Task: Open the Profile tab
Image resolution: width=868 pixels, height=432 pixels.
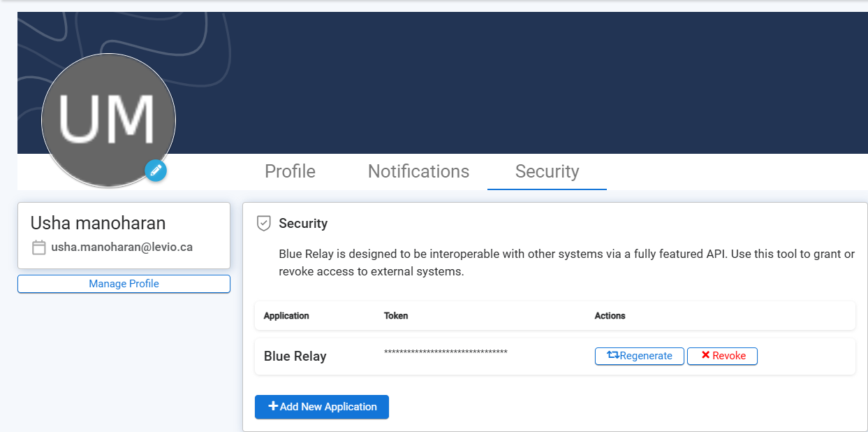Action: click(x=290, y=171)
